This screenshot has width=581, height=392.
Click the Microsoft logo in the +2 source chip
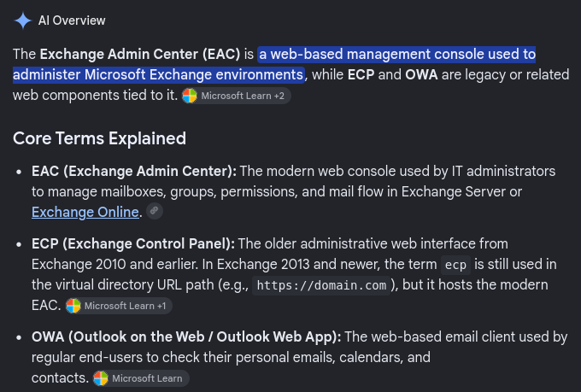click(x=190, y=96)
